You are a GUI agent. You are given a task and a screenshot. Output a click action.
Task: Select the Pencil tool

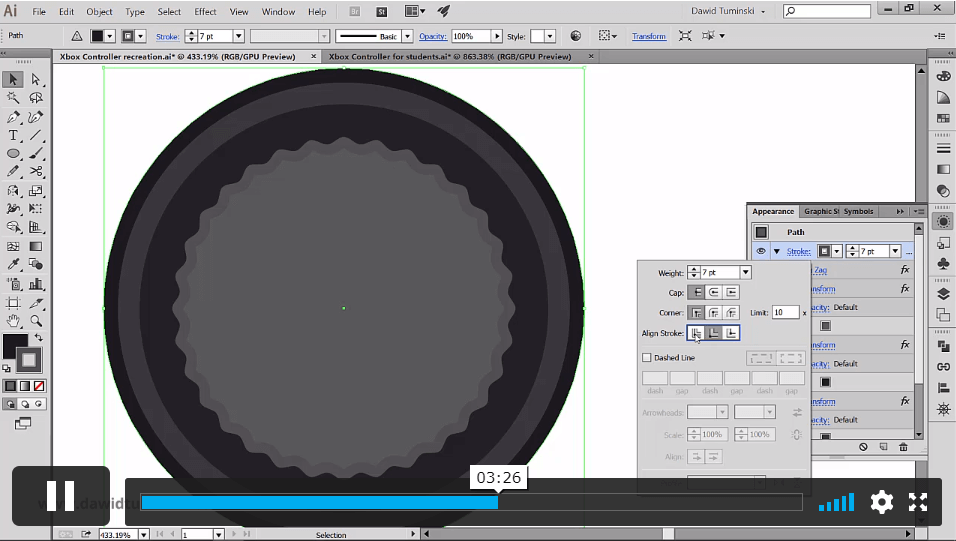coord(13,171)
